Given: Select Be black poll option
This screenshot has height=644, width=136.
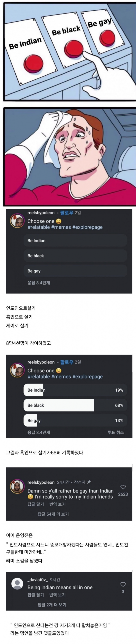Looking at the screenshot, I should tap(75, 256).
